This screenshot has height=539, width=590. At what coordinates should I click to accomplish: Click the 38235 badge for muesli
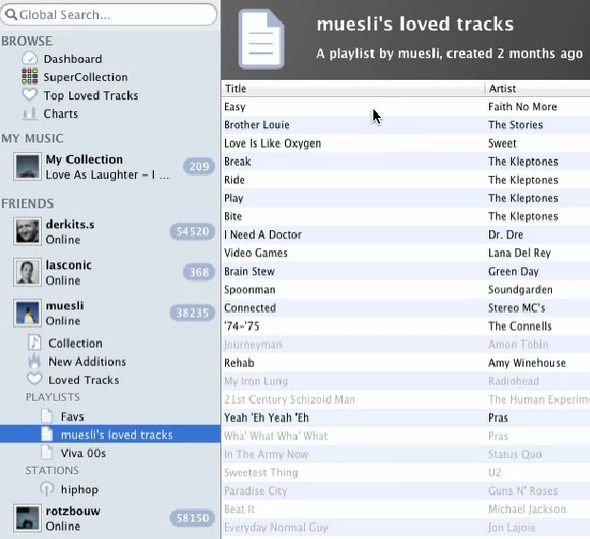(x=192, y=312)
